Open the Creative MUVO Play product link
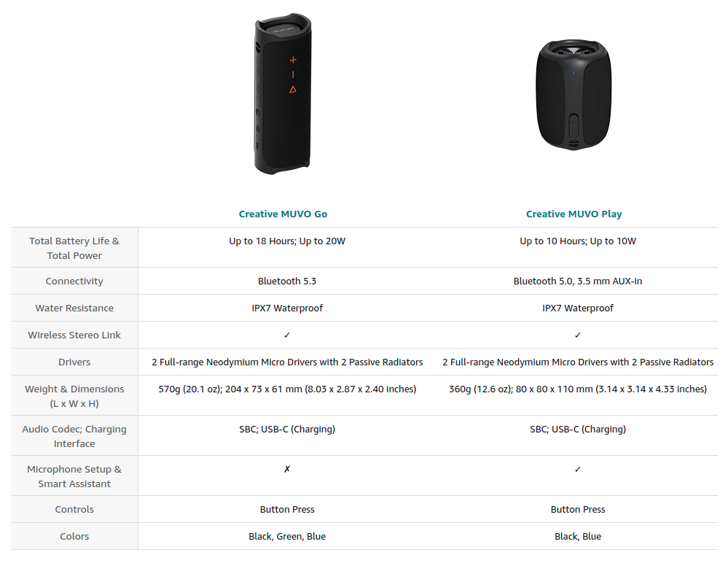This screenshot has height=563, width=728. pyautogui.click(x=574, y=214)
